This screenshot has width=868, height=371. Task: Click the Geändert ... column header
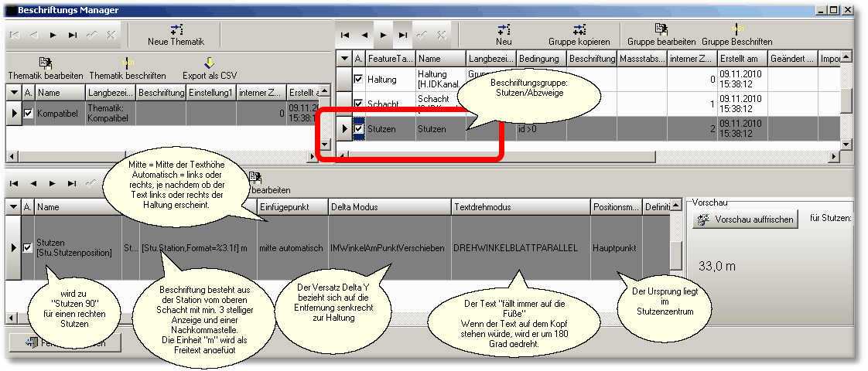pos(793,58)
